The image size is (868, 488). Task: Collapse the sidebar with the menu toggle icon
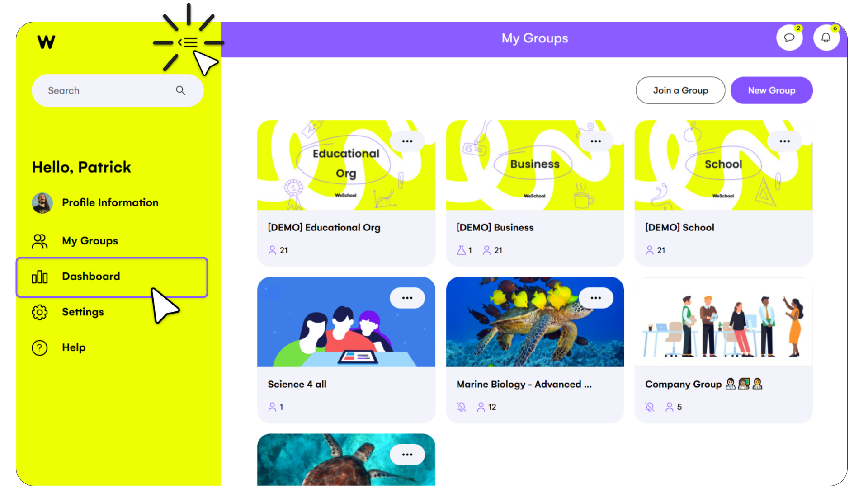point(188,42)
